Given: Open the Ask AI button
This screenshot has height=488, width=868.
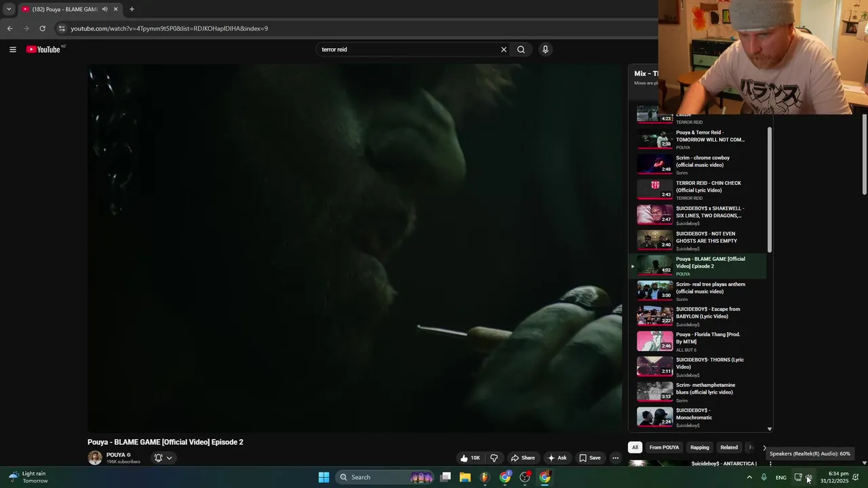Looking at the screenshot, I should coord(557,458).
